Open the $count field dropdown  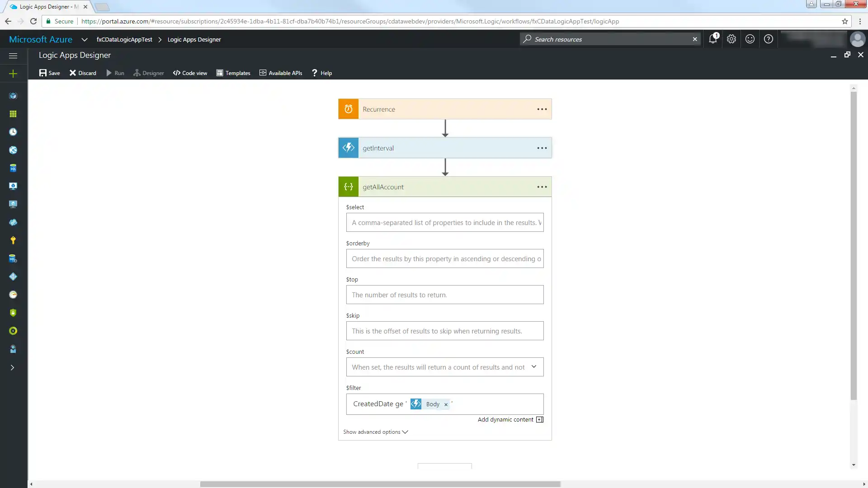(534, 367)
